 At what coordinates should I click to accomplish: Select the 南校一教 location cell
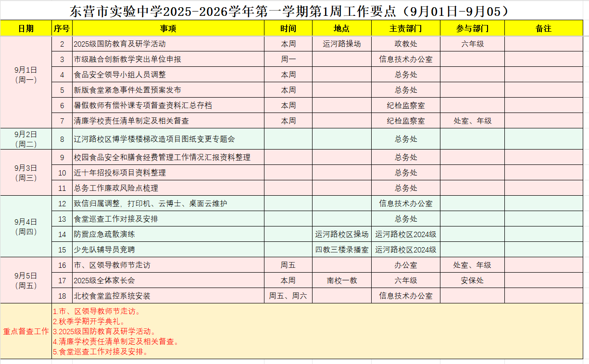pyautogui.click(x=341, y=280)
